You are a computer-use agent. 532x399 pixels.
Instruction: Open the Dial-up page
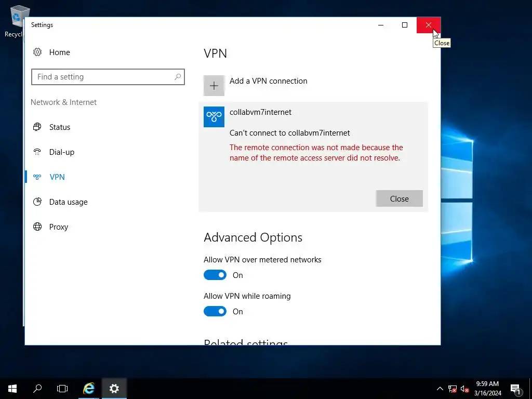click(x=62, y=152)
